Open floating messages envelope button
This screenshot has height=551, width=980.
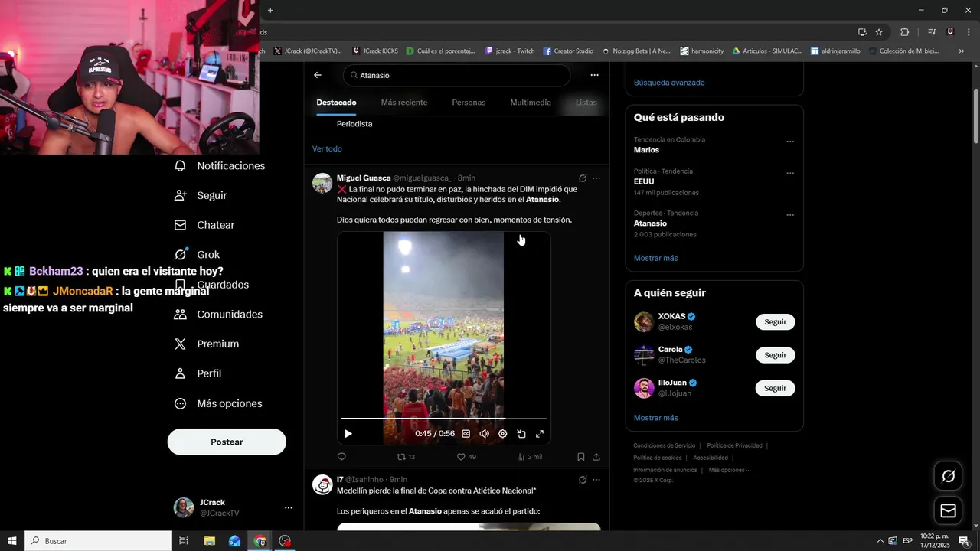tap(948, 510)
